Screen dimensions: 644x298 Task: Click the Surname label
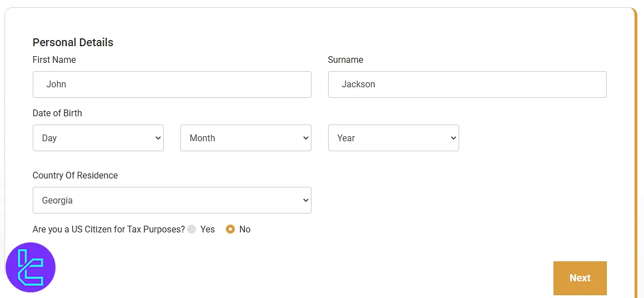click(x=345, y=60)
